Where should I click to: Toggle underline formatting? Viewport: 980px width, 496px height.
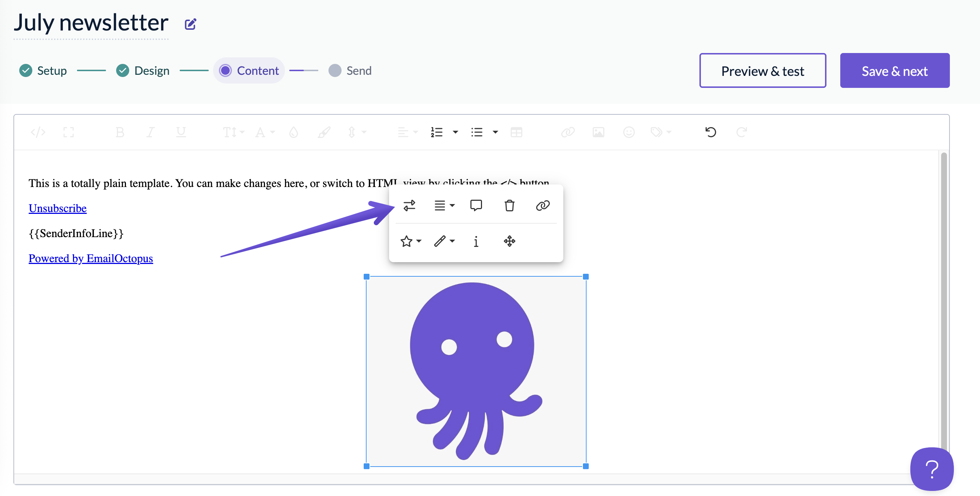pos(181,132)
